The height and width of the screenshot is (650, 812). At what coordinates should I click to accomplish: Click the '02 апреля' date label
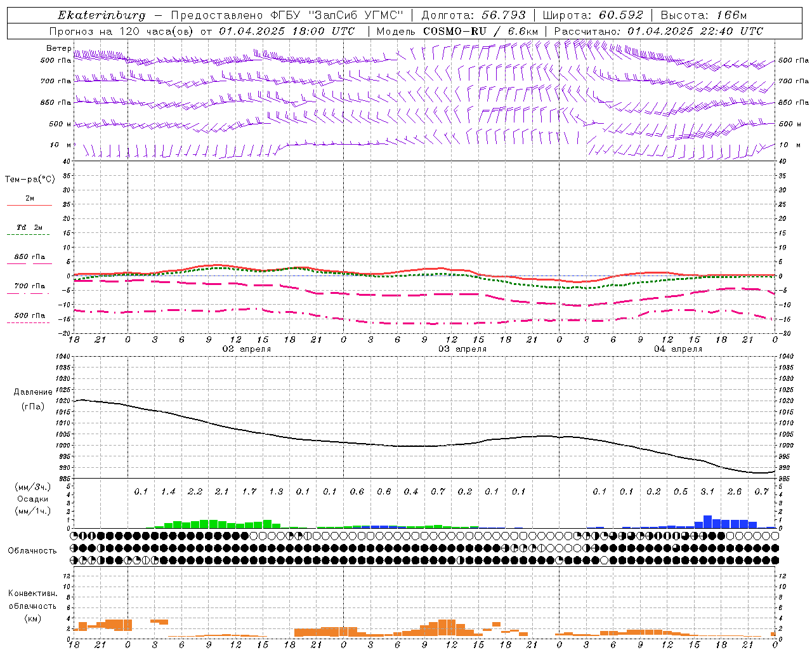coord(246,349)
